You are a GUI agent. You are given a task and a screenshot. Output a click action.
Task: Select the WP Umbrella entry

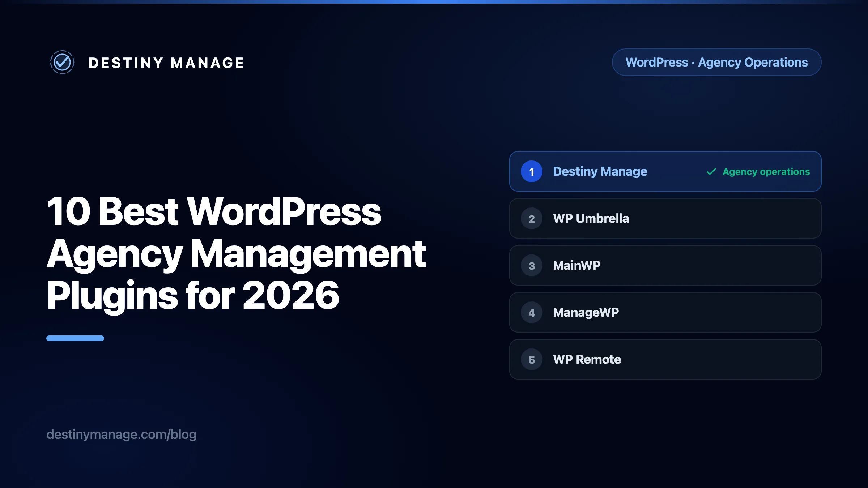tap(665, 218)
